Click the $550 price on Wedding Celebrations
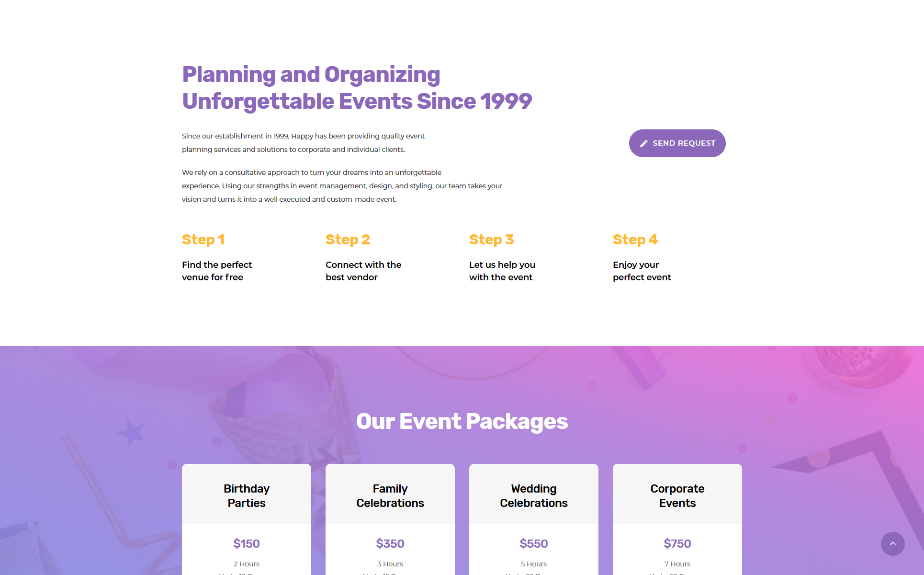The height and width of the screenshot is (575, 924). 534,543
